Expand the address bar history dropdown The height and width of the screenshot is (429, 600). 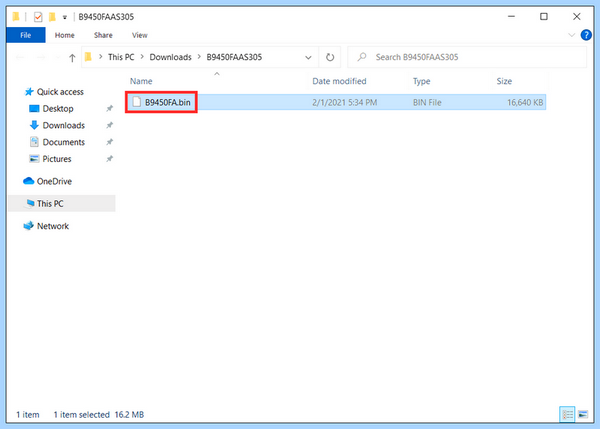(x=308, y=57)
